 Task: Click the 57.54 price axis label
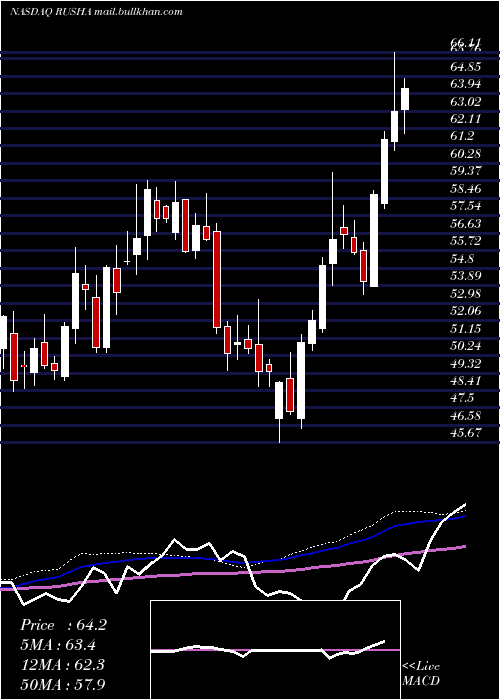466,206
